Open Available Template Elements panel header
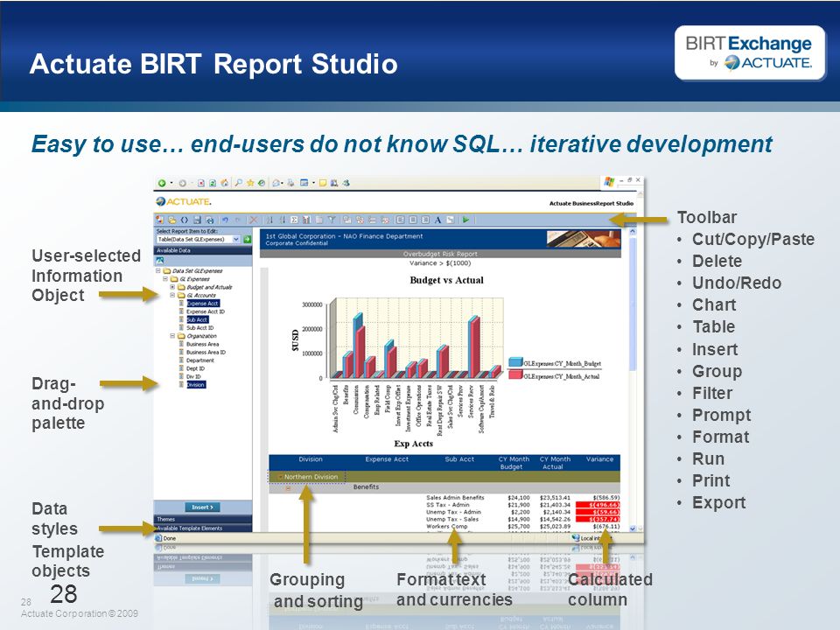840x630 pixels. point(202,528)
